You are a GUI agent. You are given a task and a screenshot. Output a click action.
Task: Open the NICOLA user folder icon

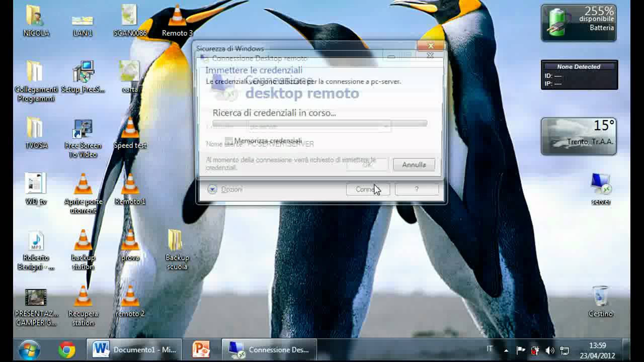coord(36,21)
